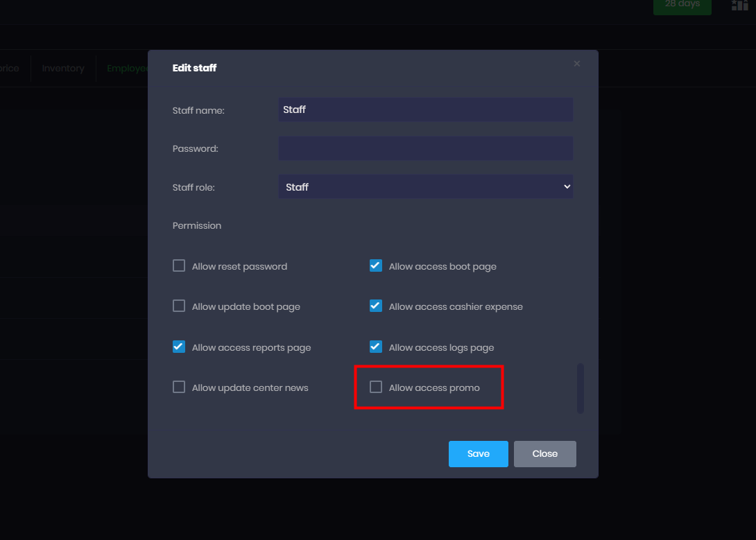The width and height of the screenshot is (756, 540).
Task: Enable Allow update center news checkbox
Action: 179,387
